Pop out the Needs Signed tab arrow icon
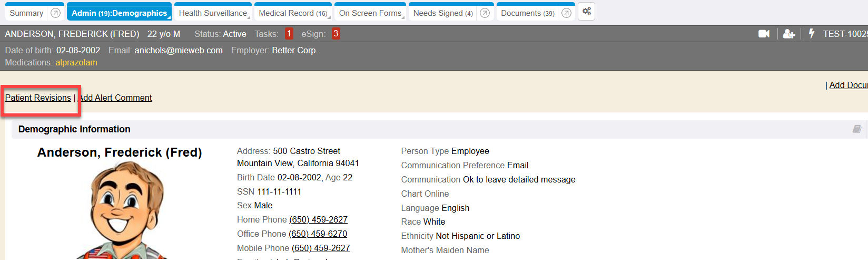The width and height of the screenshot is (868, 260). click(x=485, y=13)
